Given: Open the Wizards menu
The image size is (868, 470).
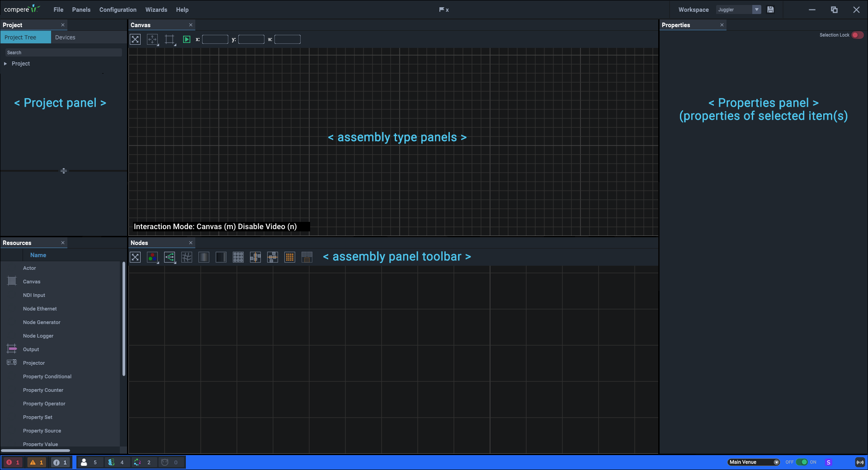Looking at the screenshot, I should coord(156,9).
